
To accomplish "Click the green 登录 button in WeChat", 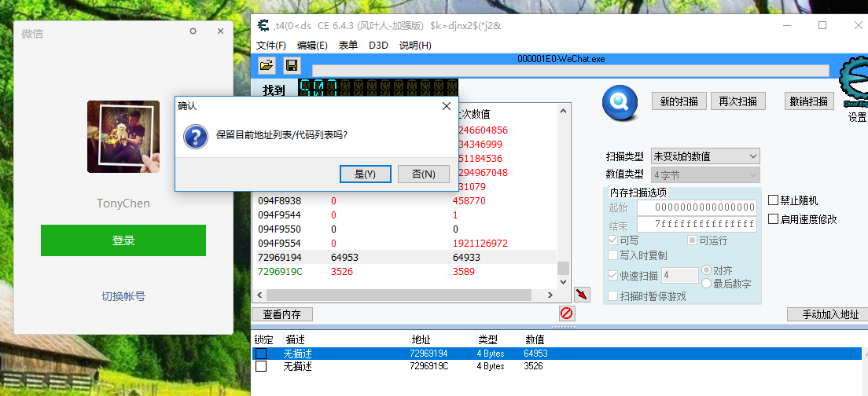I will [123, 240].
